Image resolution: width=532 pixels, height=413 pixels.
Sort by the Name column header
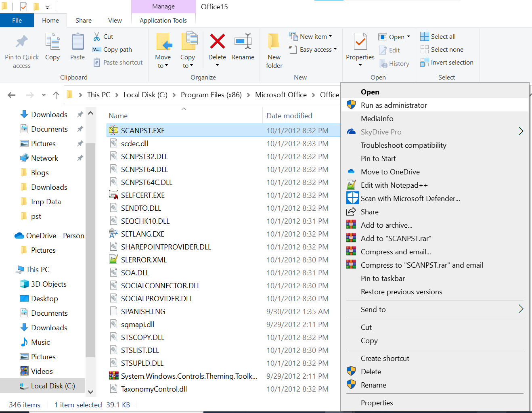[x=118, y=116]
